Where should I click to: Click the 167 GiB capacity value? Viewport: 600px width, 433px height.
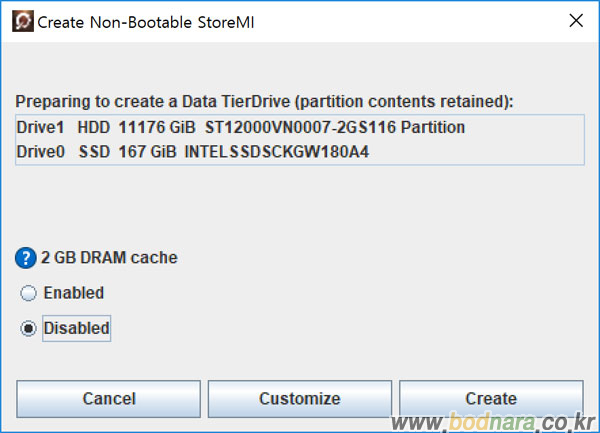click(x=147, y=152)
